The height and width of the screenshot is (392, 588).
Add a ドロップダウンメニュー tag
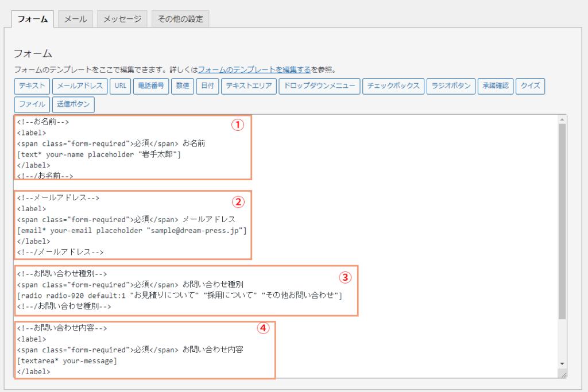(x=319, y=87)
